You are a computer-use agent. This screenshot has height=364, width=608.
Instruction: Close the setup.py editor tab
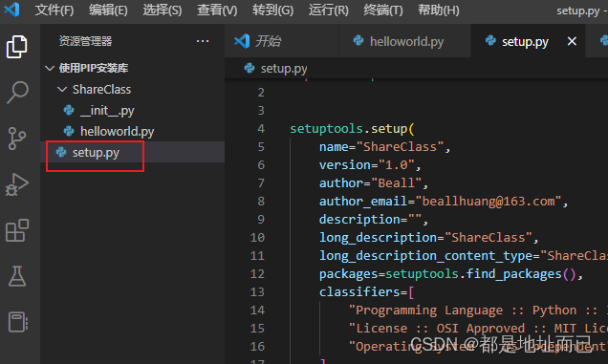tap(572, 41)
